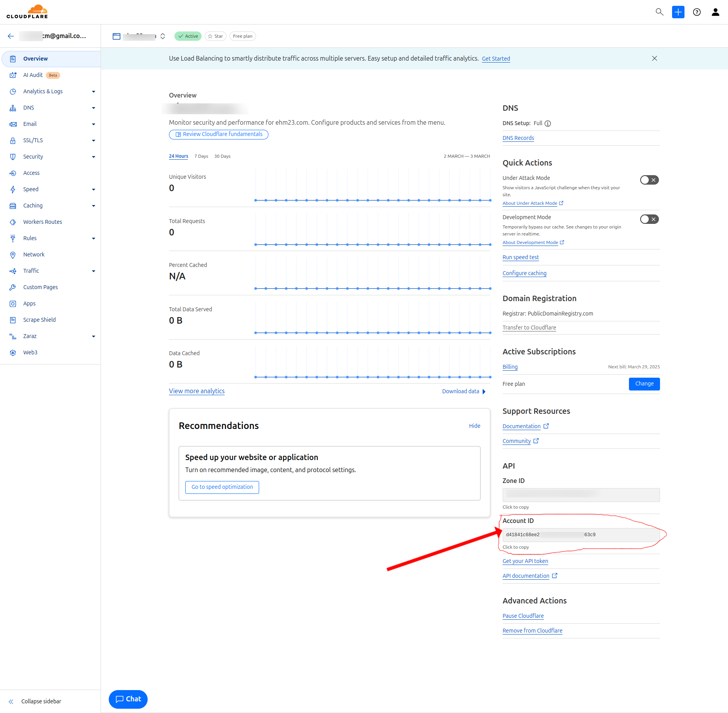Open the search icon in top bar
Image resolution: width=728 pixels, height=713 pixels.
659,12
